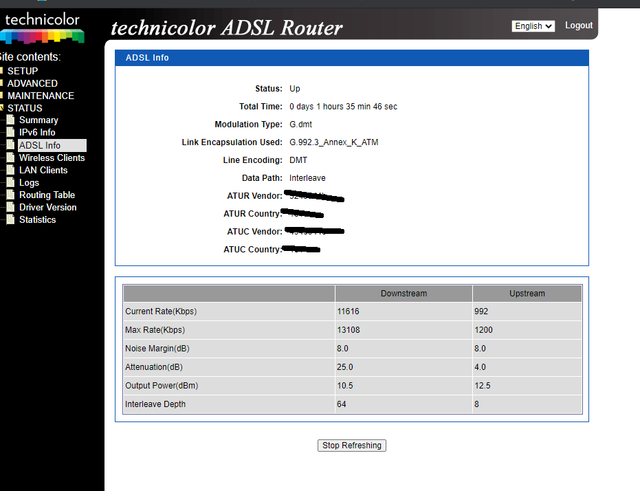This screenshot has height=491, width=640.
Task: Click the ADSL Info panel header
Action: coord(351,58)
